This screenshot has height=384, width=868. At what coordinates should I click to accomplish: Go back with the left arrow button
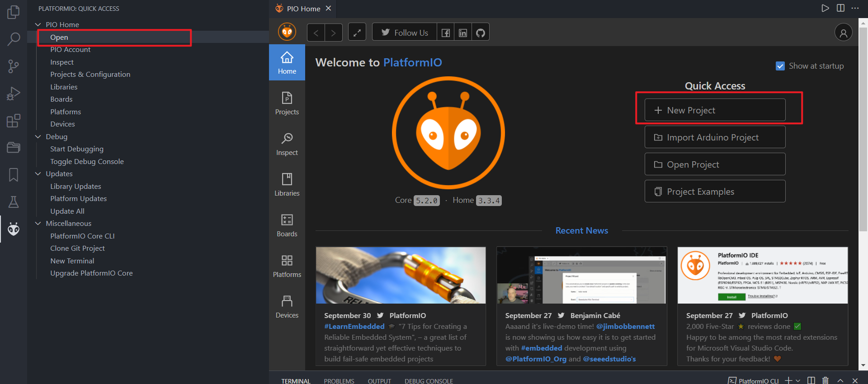316,33
